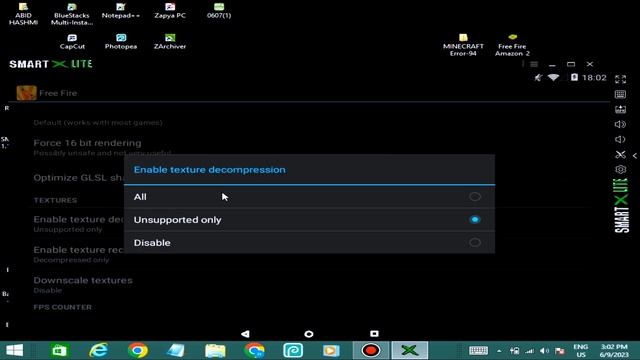Switch to SmartGaGa taskbar icon
Viewport: 640px width, 360px height.
pyautogui.click(x=410, y=350)
